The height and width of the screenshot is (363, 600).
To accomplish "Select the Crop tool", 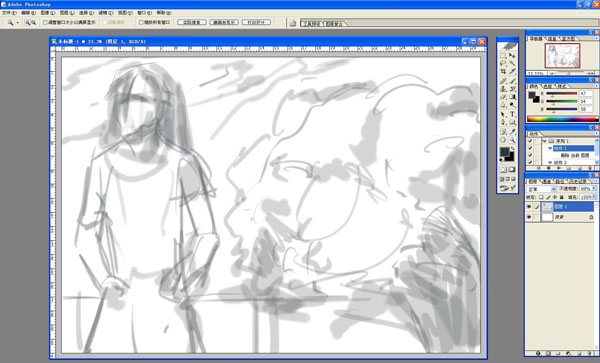I will pyautogui.click(x=503, y=72).
